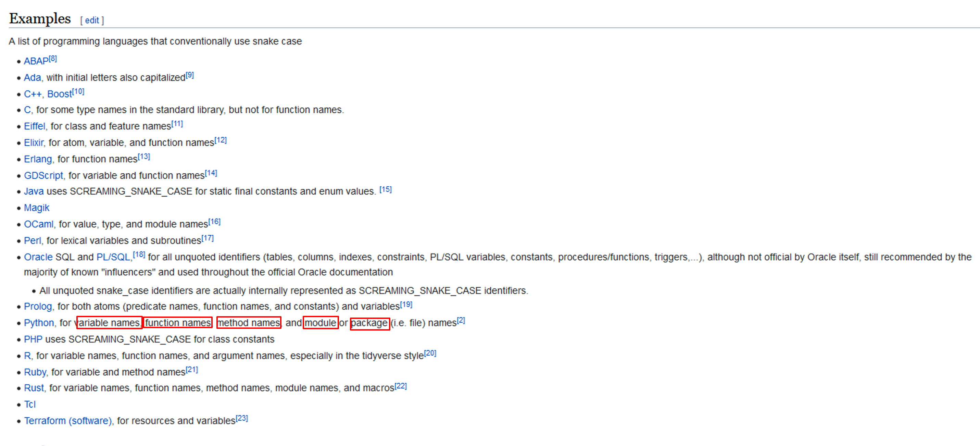980x446 pixels.
Task: Open the GDScript link
Action: click(x=43, y=175)
